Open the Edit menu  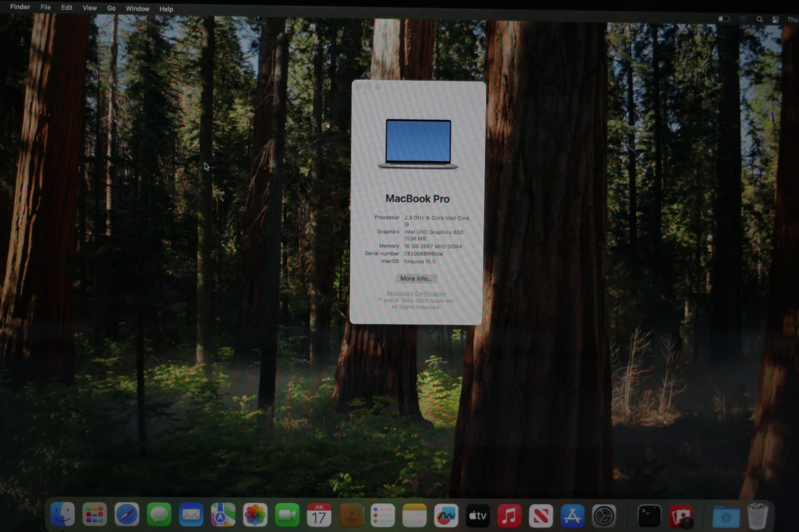(x=66, y=7)
